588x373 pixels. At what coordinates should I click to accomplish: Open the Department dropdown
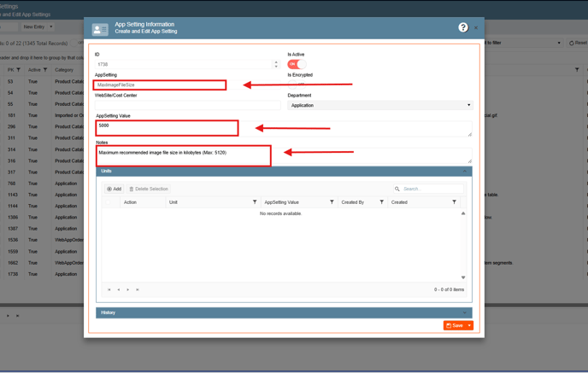(379, 106)
